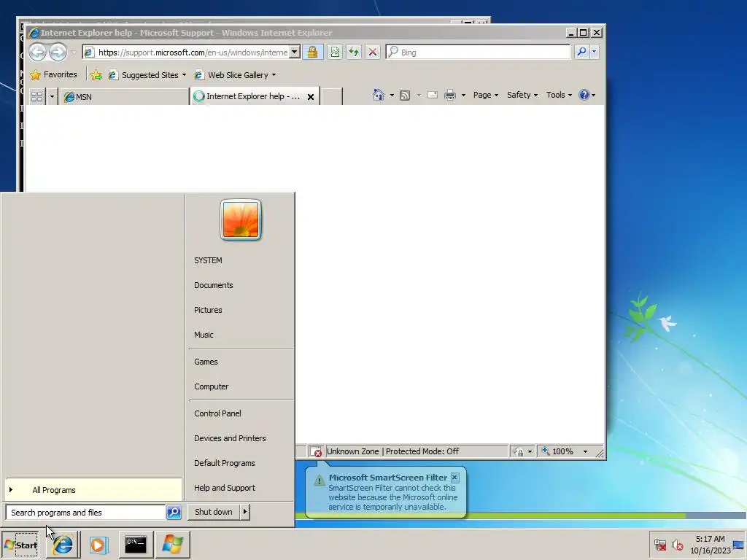Open Pictures from the Start menu
This screenshot has width=747, height=560.
tap(241, 310)
